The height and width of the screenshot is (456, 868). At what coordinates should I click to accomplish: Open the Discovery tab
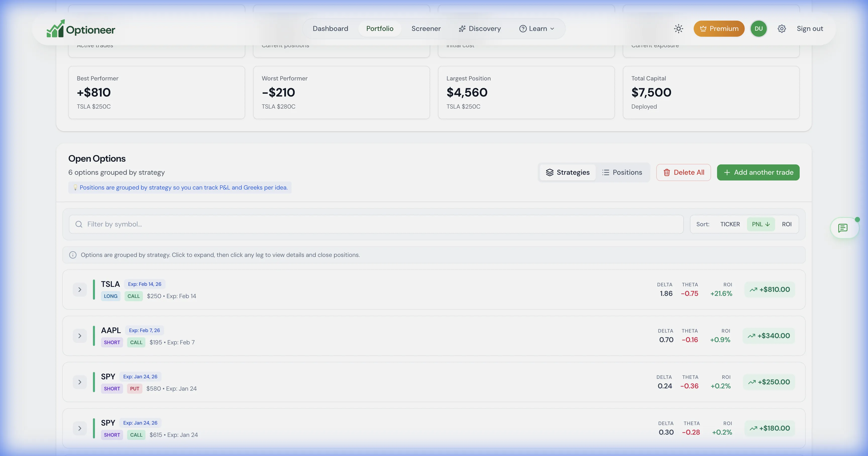[x=479, y=29]
